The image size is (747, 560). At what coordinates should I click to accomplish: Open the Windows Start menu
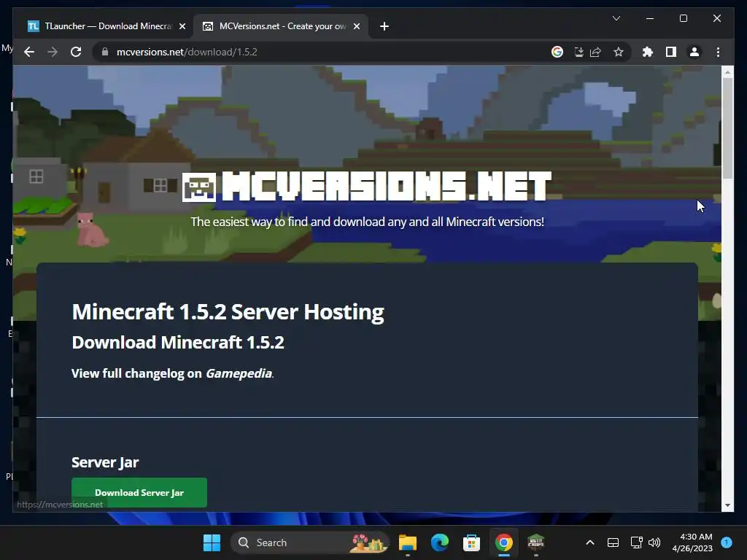pos(212,542)
